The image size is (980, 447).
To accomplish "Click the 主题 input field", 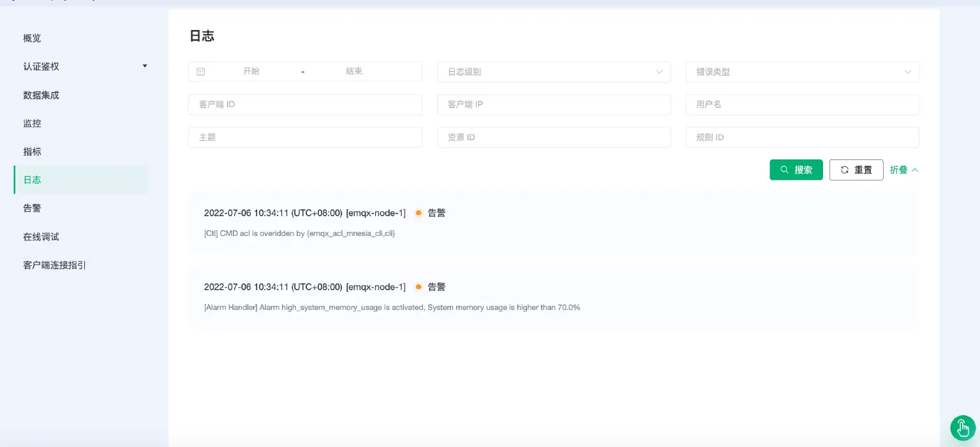I will pyautogui.click(x=305, y=137).
